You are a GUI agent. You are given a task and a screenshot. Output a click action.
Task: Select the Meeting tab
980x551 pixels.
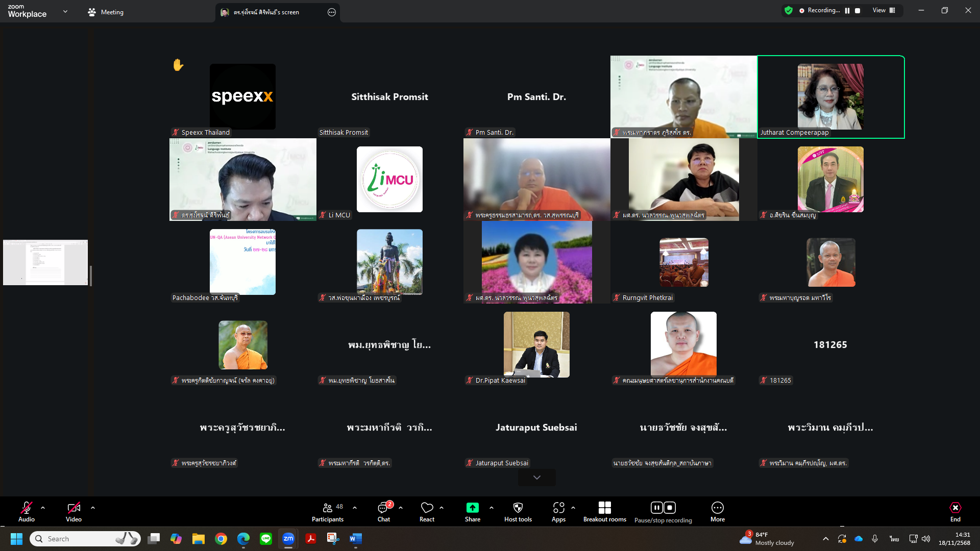click(106, 12)
